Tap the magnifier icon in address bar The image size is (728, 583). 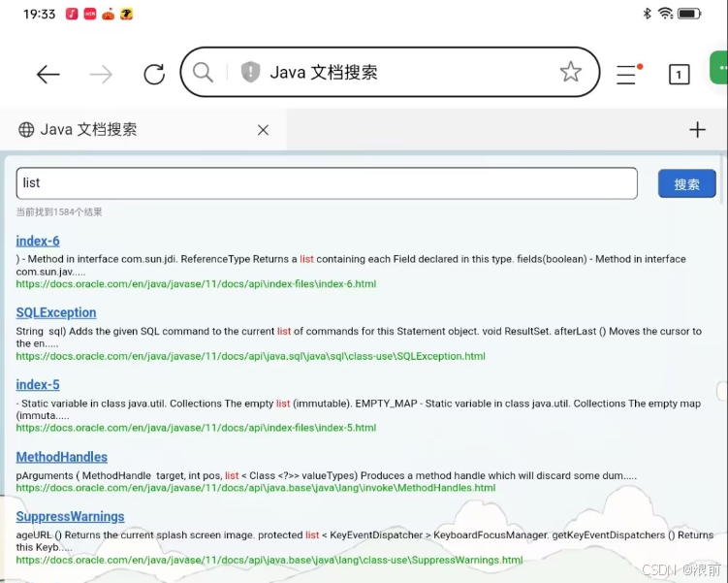[203, 73]
